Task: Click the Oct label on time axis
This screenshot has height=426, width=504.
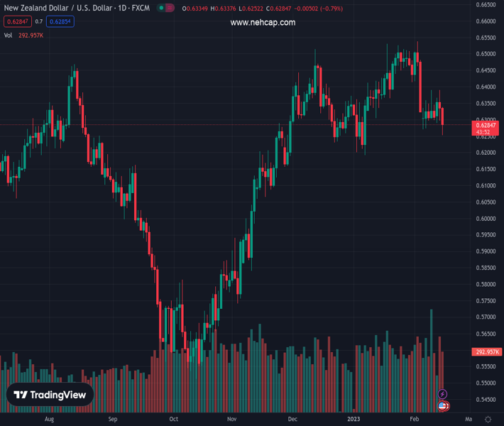Action: click(x=173, y=420)
